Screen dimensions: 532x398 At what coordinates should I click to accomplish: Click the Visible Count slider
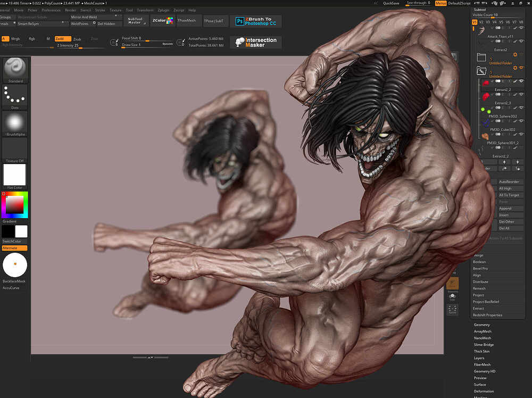click(497, 15)
